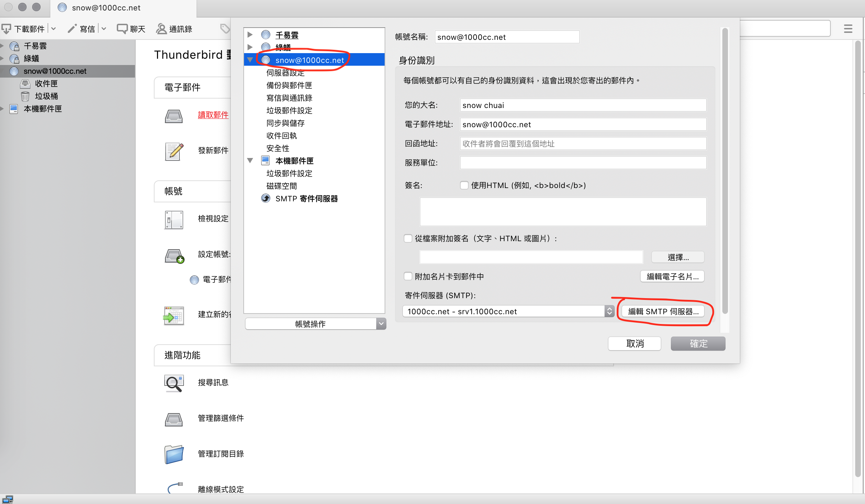Open 垃圾桶 trash folder
Screen dimensions: 865x504
pos(46,96)
